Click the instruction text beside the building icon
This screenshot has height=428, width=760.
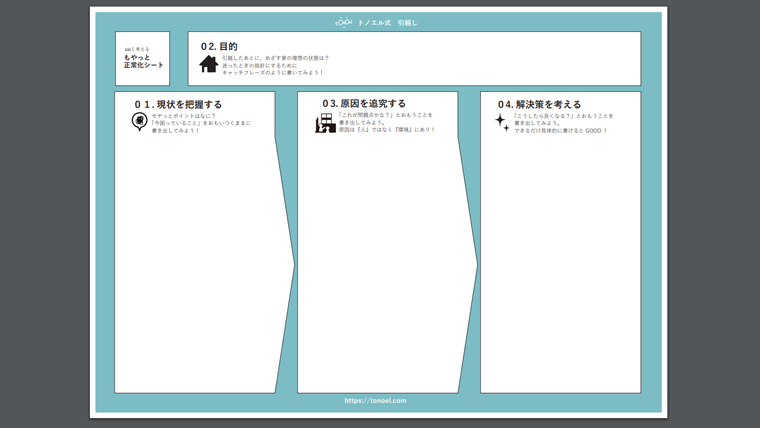click(386, 122)
